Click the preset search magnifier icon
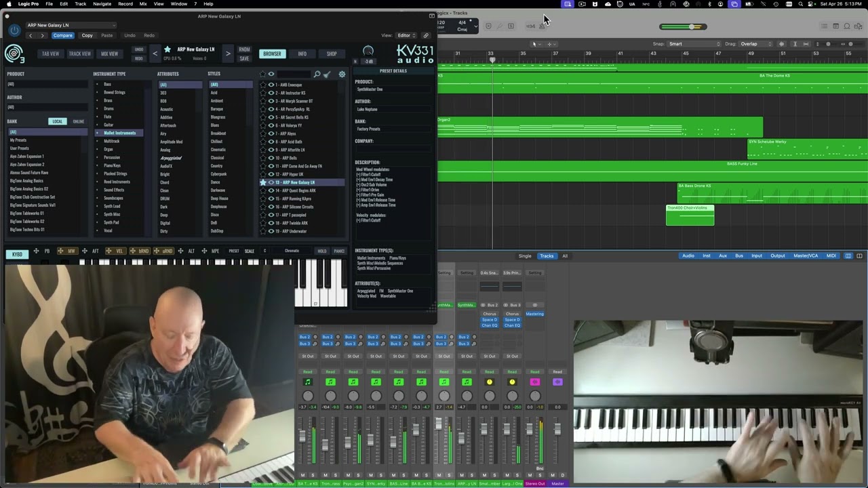 click(x=317, y=74)
